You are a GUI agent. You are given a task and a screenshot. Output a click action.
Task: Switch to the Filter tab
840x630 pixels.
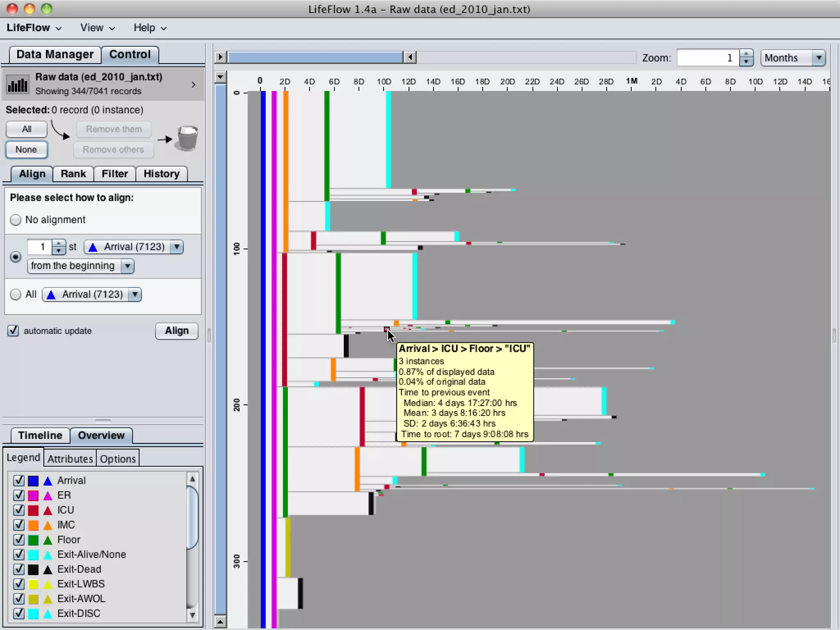click(x=114, y=174)
